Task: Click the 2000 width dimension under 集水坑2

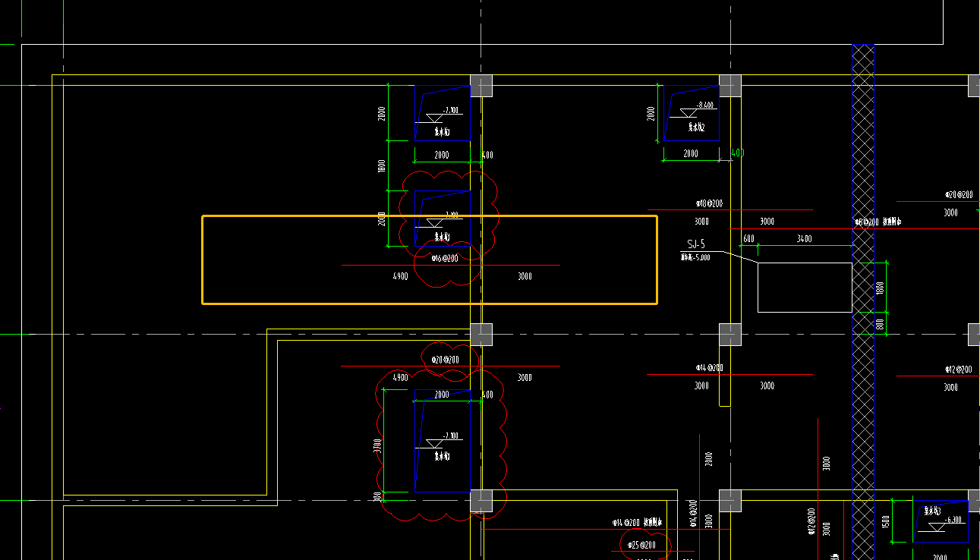Action: pyautogui.click(x=690, y=153)
